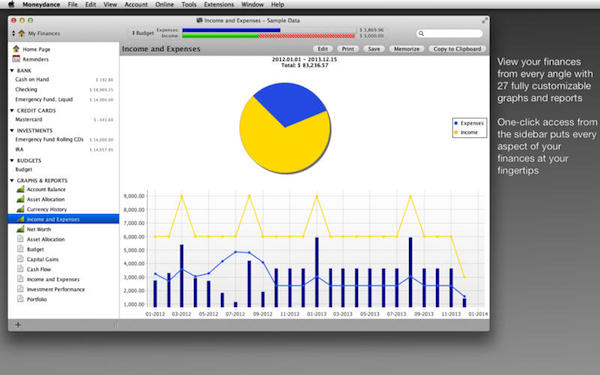Select Emergency Fund Rolling CDs

coord(64,140)
